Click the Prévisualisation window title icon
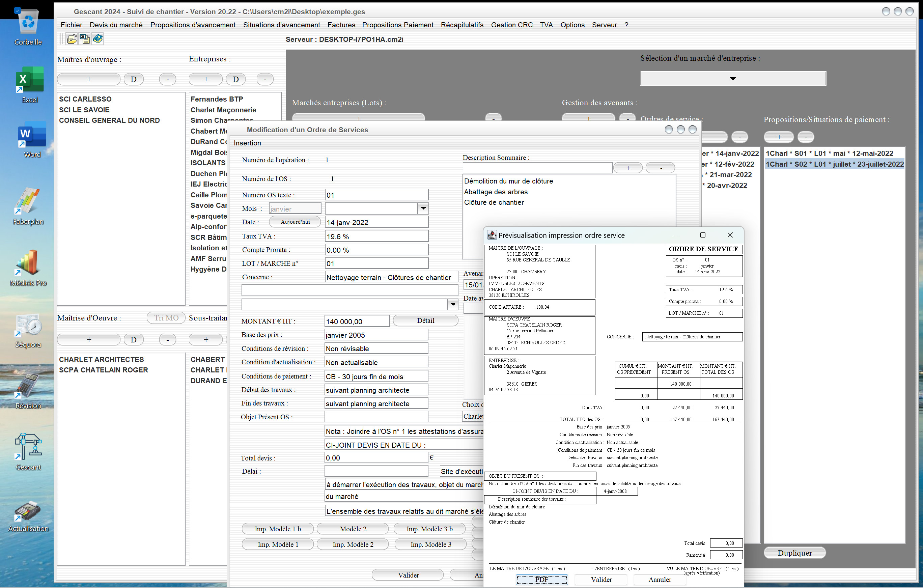The width and height of the screenshot is (923, 588). tap(492, 235)
